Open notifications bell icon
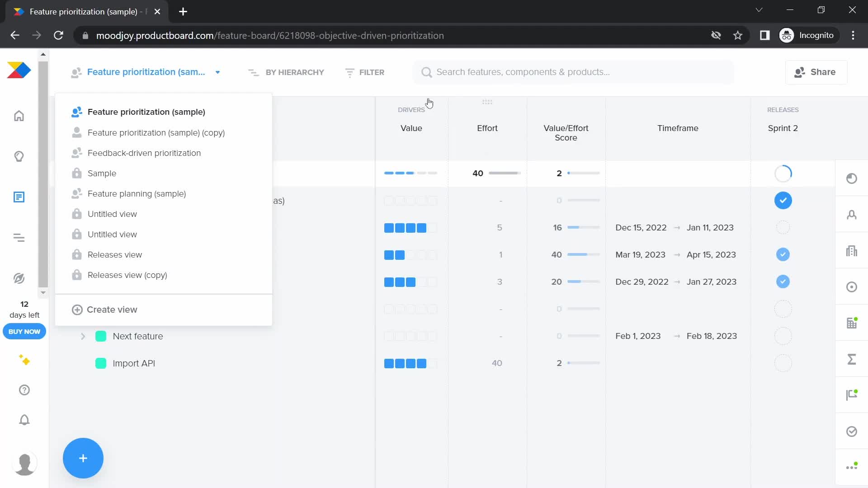 pyautogui.click(x=24, y=420)
